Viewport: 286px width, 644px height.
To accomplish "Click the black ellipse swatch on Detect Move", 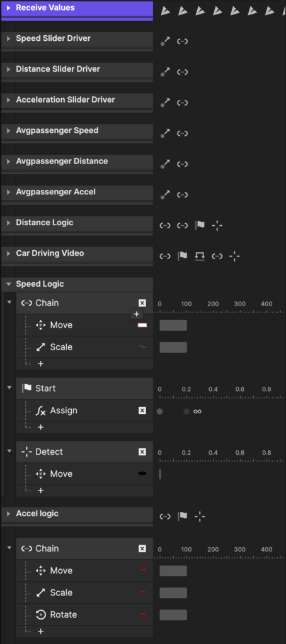I will tap(142, 474).
